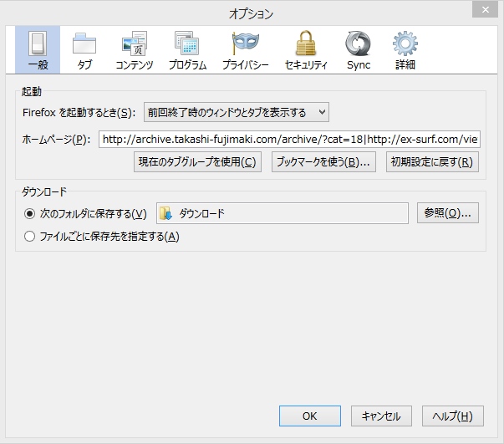504x444 pixels.
Task: Open the 一般 (General) options pane
Action: (x=38, y=50)
